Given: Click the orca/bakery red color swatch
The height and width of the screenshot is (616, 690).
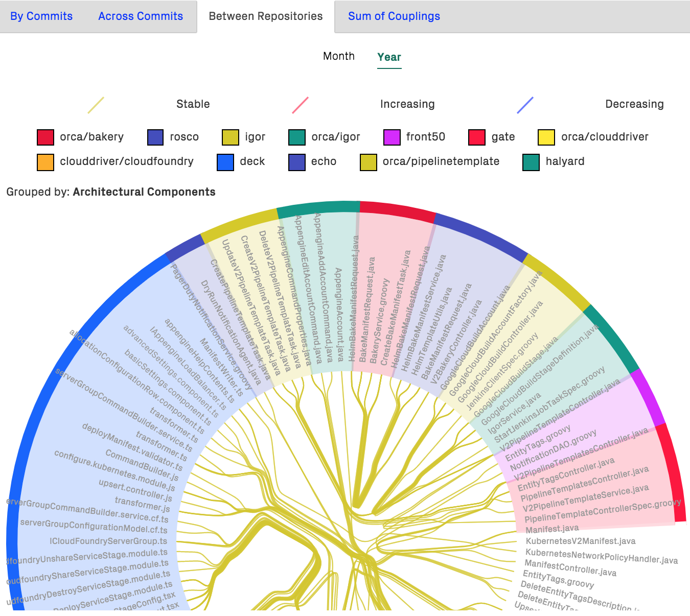Looking at the screenshot, I should (x=45, y=137).
